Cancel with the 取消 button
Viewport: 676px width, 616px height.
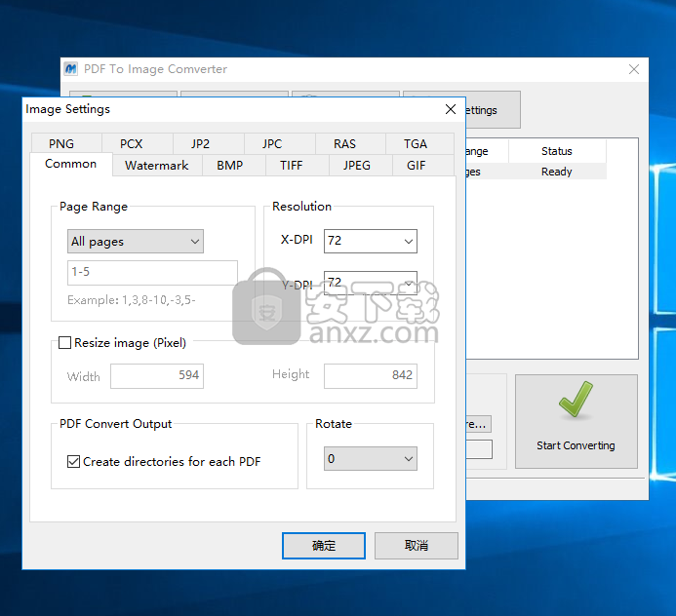(416, 546)
